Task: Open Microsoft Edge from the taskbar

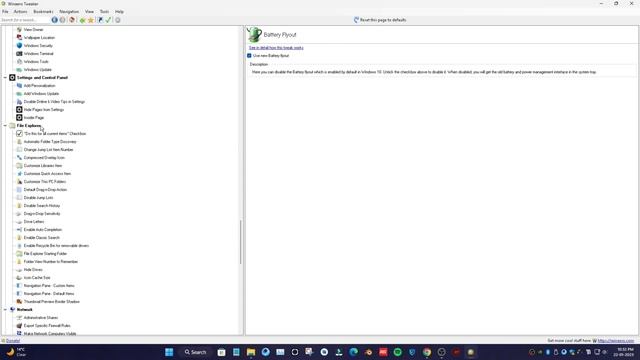Action: (353, 352)
